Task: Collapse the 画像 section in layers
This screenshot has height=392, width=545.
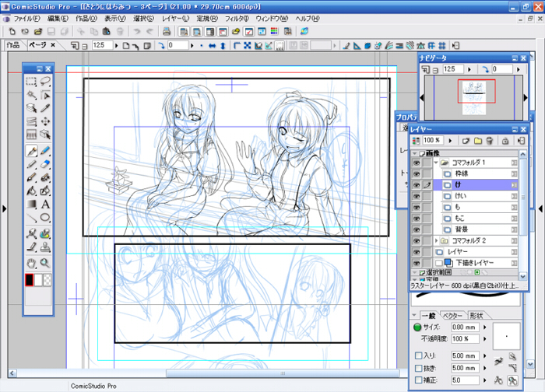Action: [414, 153]
